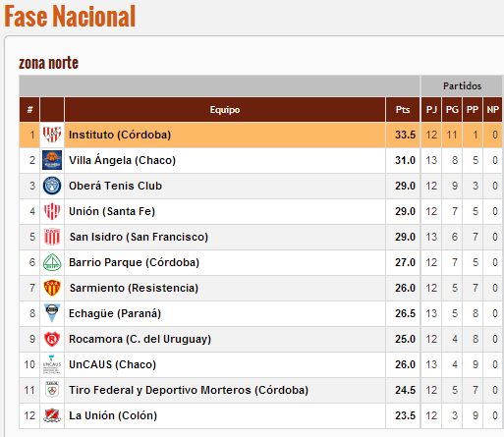
Task: Click the Echagüe (Paraná) pennant logo
Action: [x=52, y=313]
